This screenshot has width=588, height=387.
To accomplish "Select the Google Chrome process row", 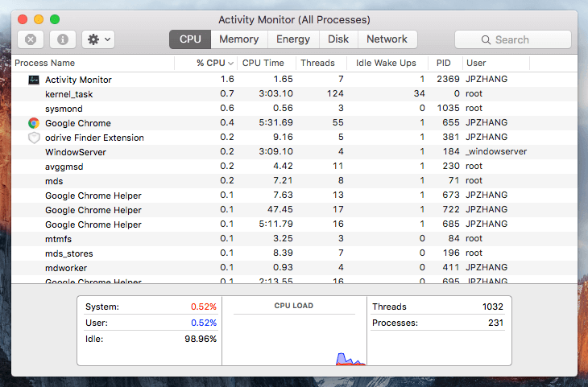I will [x=294, y=123].
